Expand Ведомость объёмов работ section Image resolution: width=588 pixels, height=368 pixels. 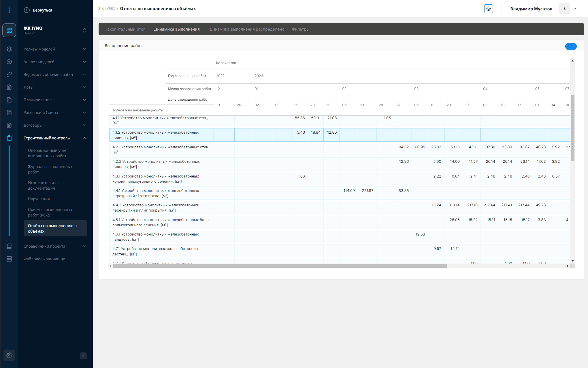pos(84,74)
